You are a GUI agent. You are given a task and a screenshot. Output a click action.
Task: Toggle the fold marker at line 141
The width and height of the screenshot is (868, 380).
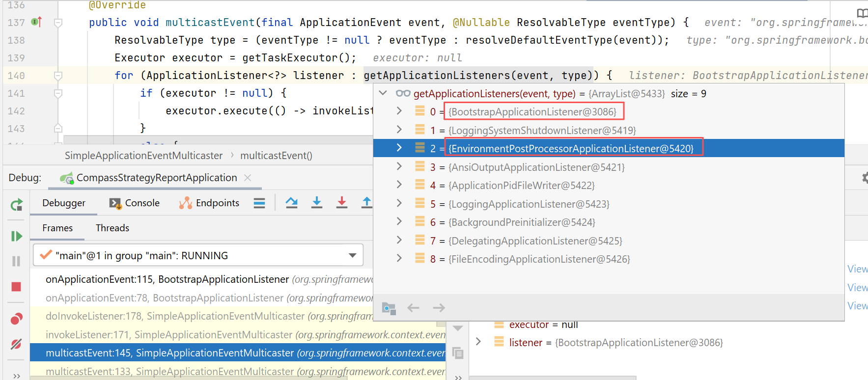point(58,93)
